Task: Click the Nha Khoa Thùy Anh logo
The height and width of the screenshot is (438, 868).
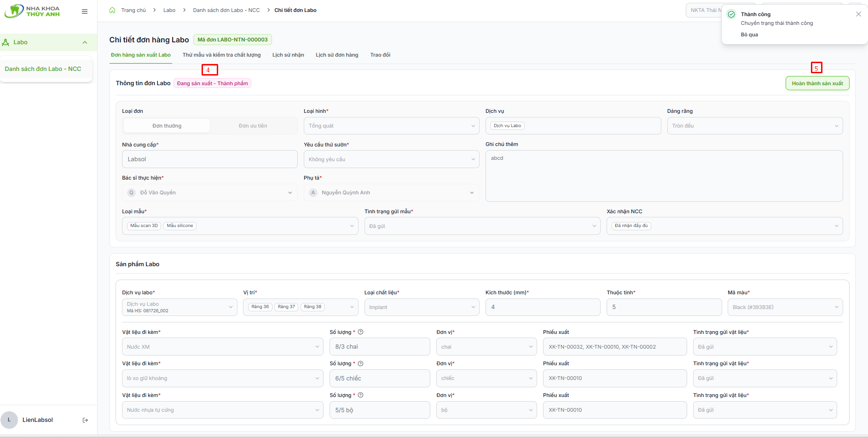Action: coord(32,11)
